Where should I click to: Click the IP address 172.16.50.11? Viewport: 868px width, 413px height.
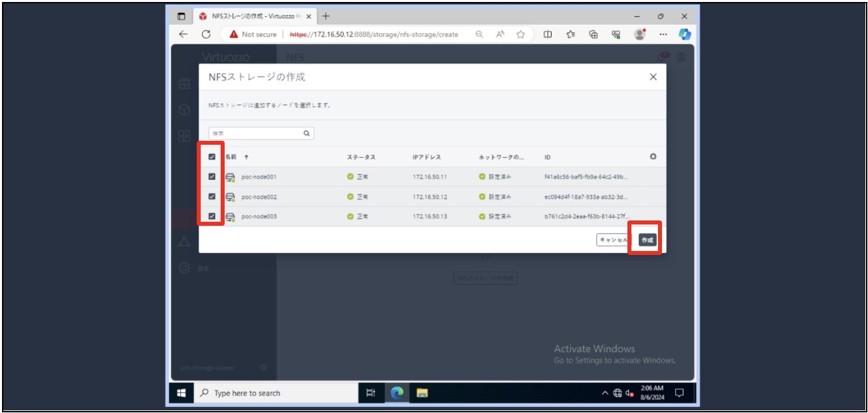click(x=429, y=177)
